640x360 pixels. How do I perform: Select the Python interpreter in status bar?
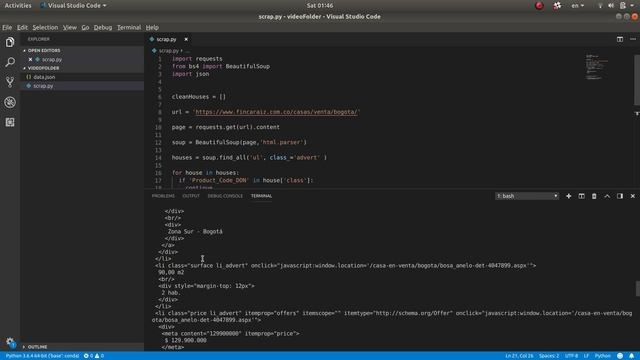42,356
